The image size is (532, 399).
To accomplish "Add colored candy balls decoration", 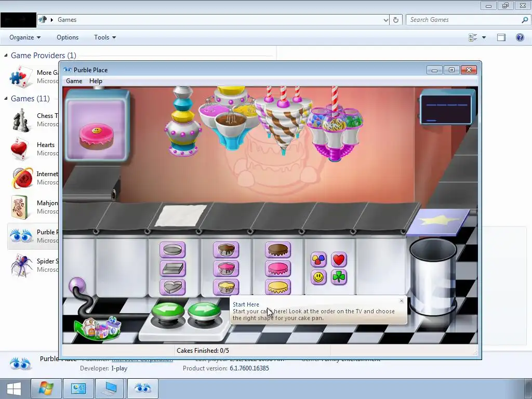I will [318, 260].
